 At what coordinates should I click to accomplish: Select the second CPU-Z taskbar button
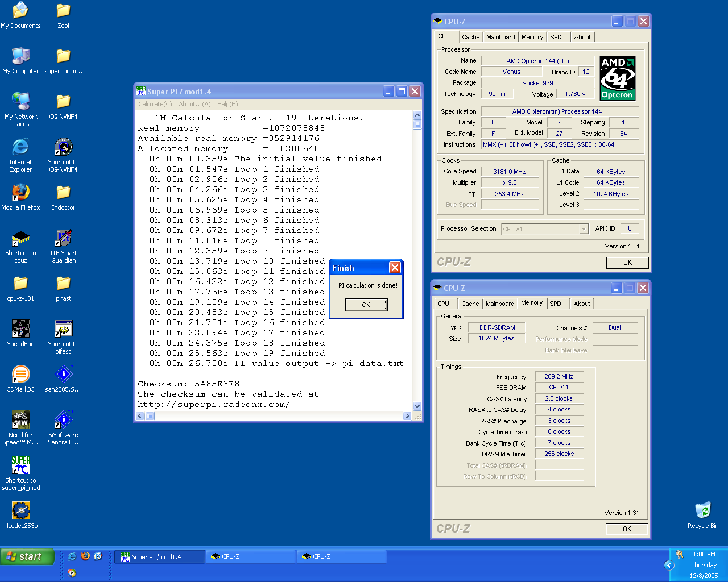point(342,557)
